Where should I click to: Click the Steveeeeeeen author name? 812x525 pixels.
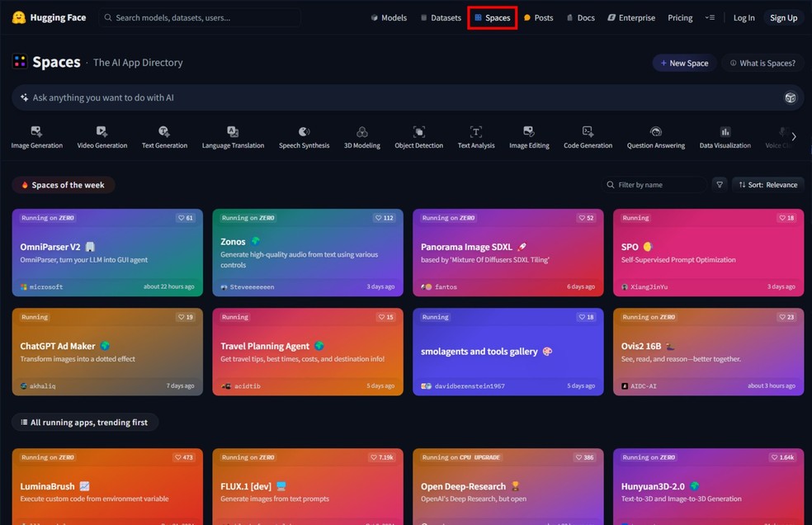tap(253, 286)
